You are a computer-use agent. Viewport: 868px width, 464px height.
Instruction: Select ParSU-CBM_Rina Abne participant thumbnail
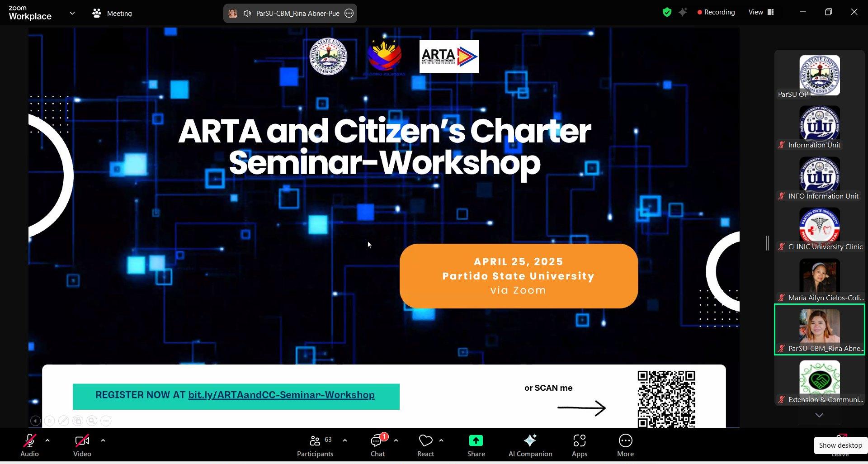[819, 330]
